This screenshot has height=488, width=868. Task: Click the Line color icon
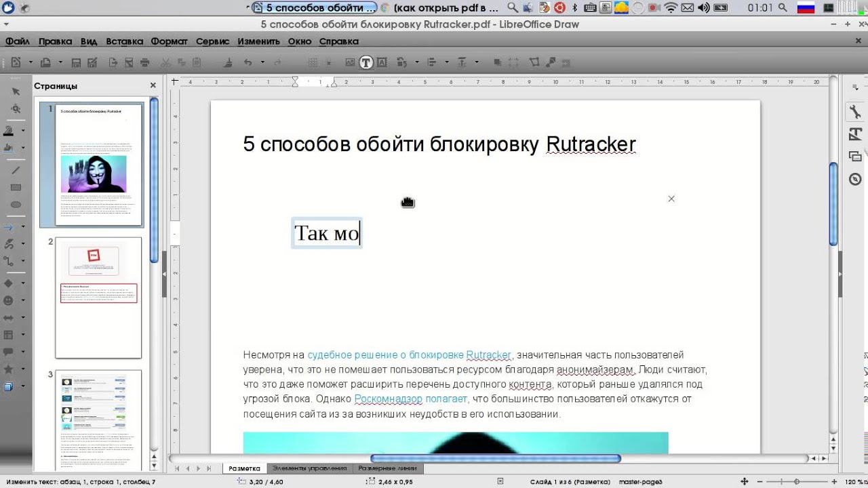point(9,130)
